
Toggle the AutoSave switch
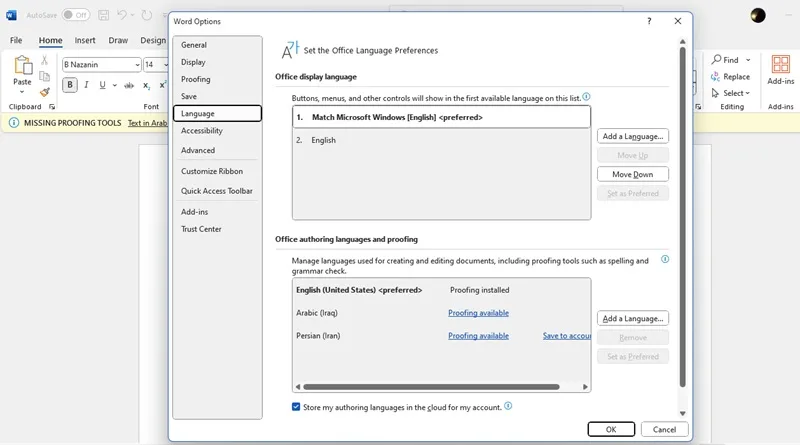76,15
